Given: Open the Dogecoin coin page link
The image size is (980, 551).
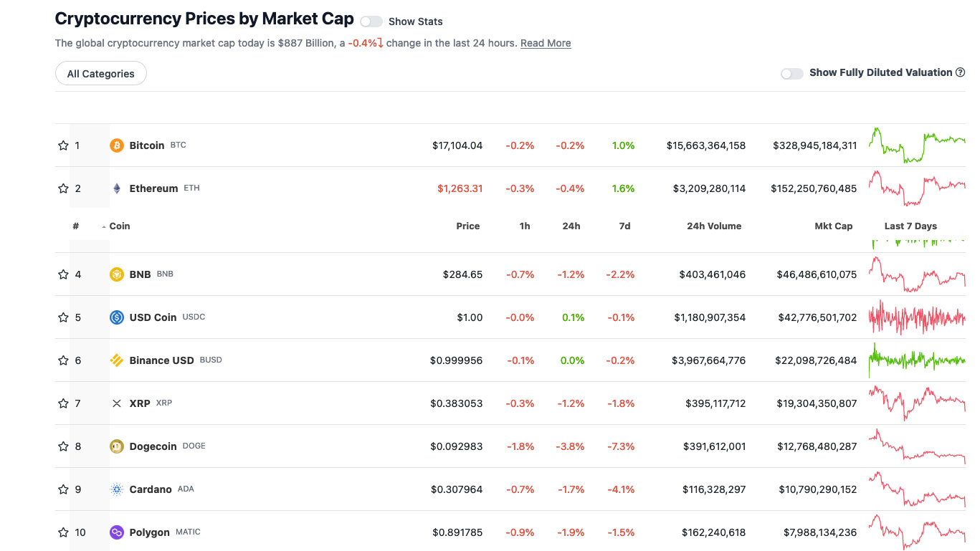Looking at the screenshot, I should point(153,446).
